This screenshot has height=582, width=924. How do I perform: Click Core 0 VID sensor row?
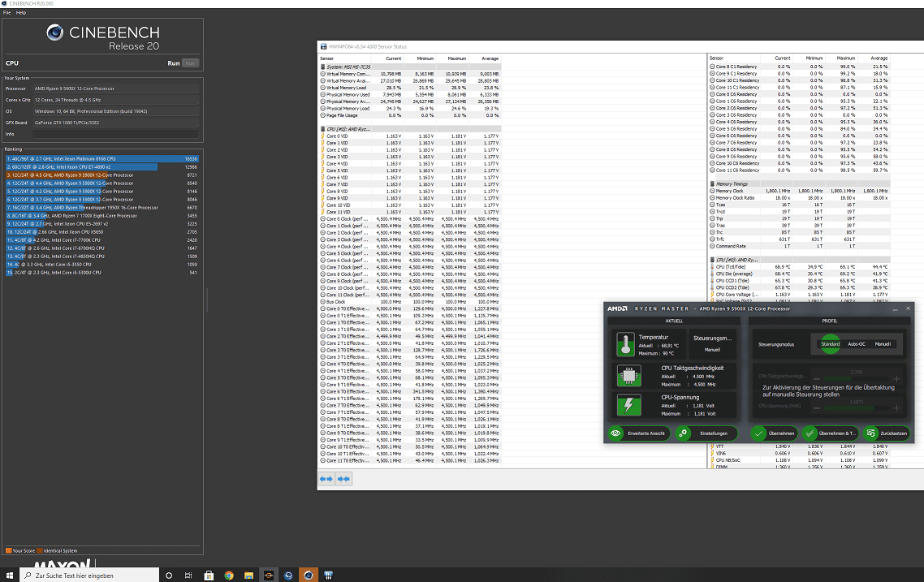pyautogui.click(x=410, y=136)
